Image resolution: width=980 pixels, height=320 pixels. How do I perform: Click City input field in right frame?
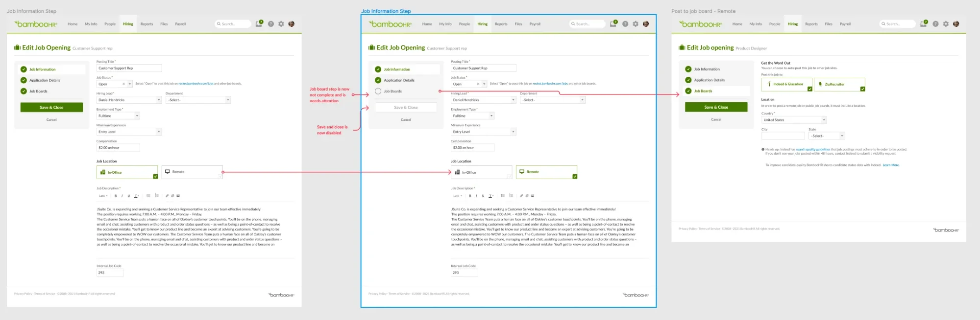click(x=783, y=136)
